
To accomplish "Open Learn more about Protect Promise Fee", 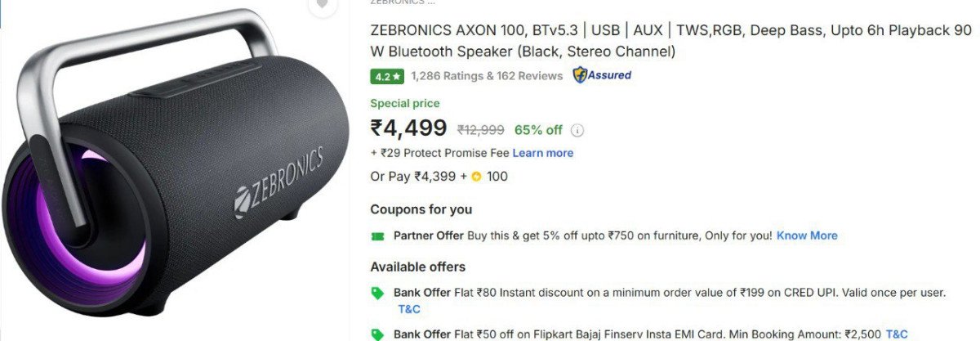I will (x=543, y=153).
